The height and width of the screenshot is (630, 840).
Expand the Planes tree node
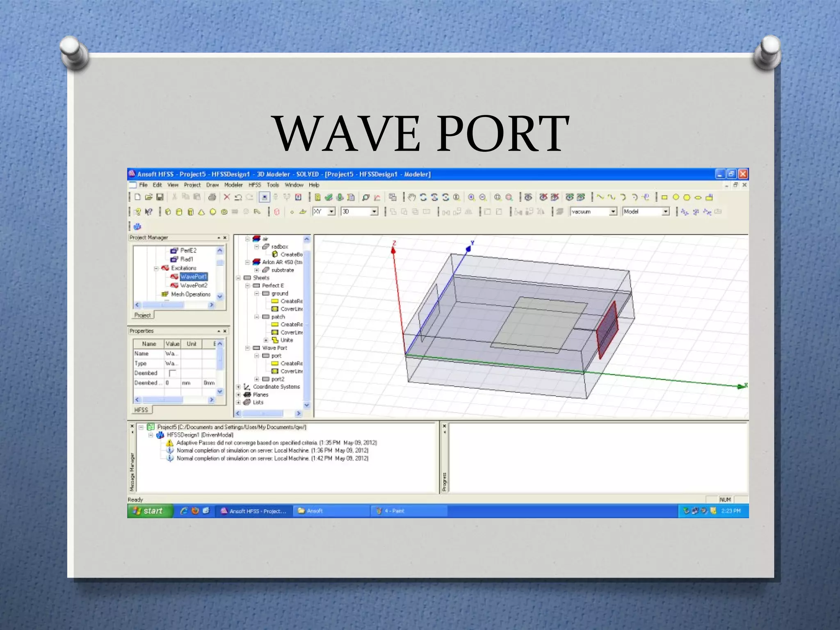(238, 395)
